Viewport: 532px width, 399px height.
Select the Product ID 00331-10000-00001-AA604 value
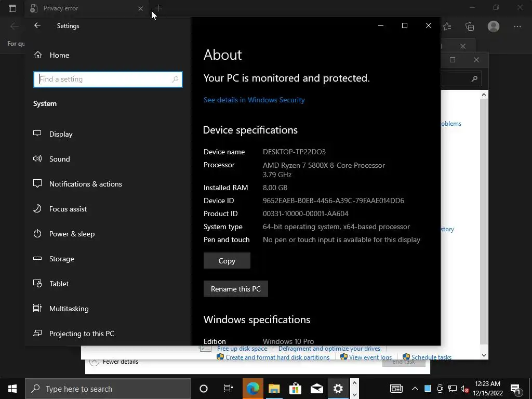click(x=305, y=214)
